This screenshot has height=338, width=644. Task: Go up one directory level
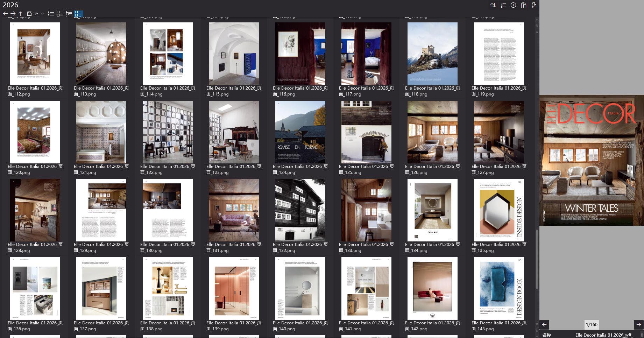tap(21, 14)
